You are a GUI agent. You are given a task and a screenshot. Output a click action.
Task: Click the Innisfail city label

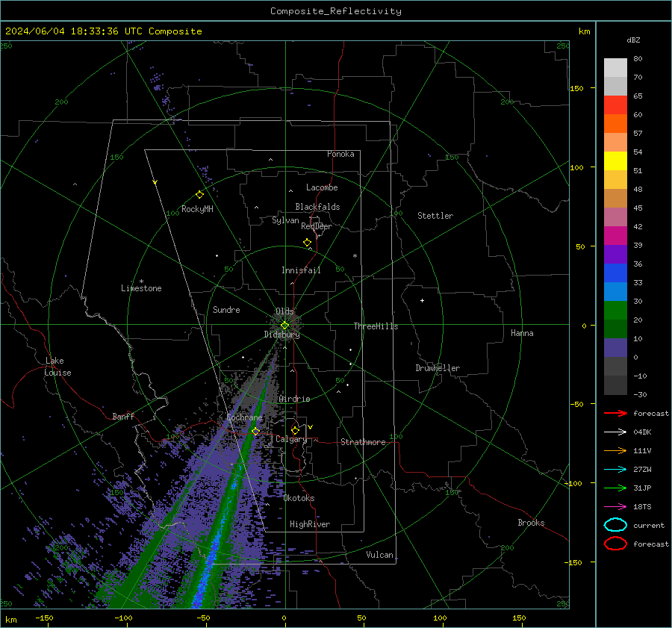click(x=301, y=270)
